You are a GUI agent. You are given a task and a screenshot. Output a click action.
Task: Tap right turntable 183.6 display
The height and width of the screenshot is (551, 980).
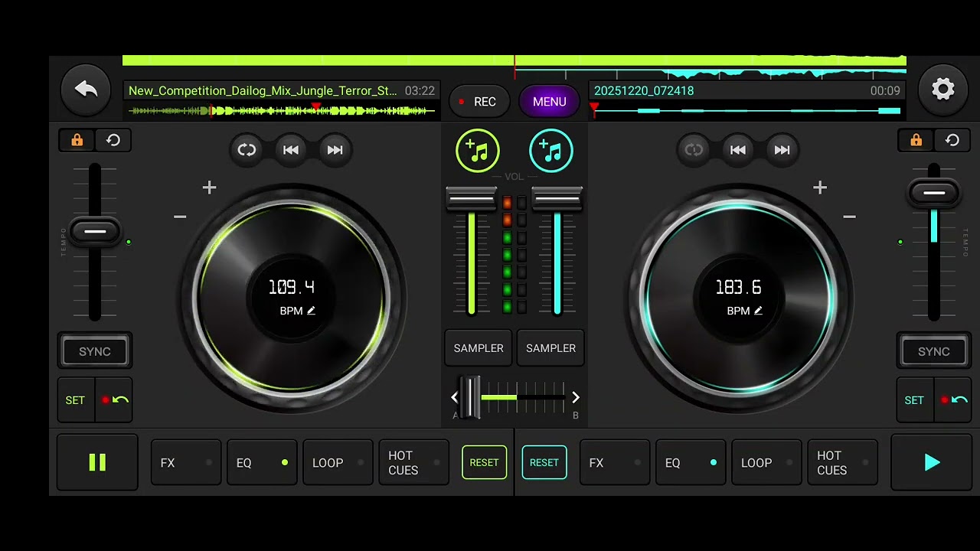[739, 288]
